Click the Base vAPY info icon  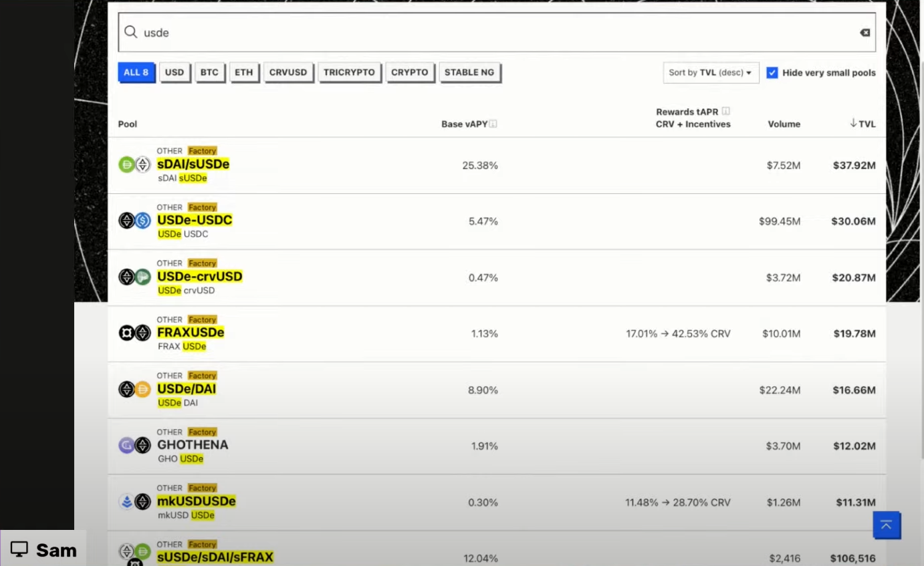click(x=493, y=124)
